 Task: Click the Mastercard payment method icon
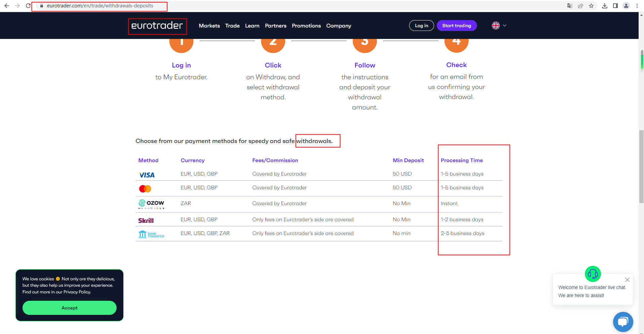(x=145, y=189)
